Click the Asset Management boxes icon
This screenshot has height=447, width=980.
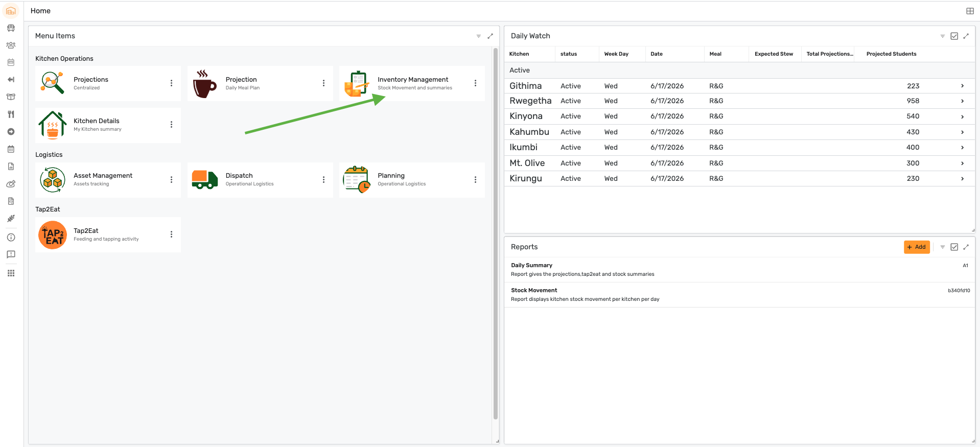click(53, 180)
